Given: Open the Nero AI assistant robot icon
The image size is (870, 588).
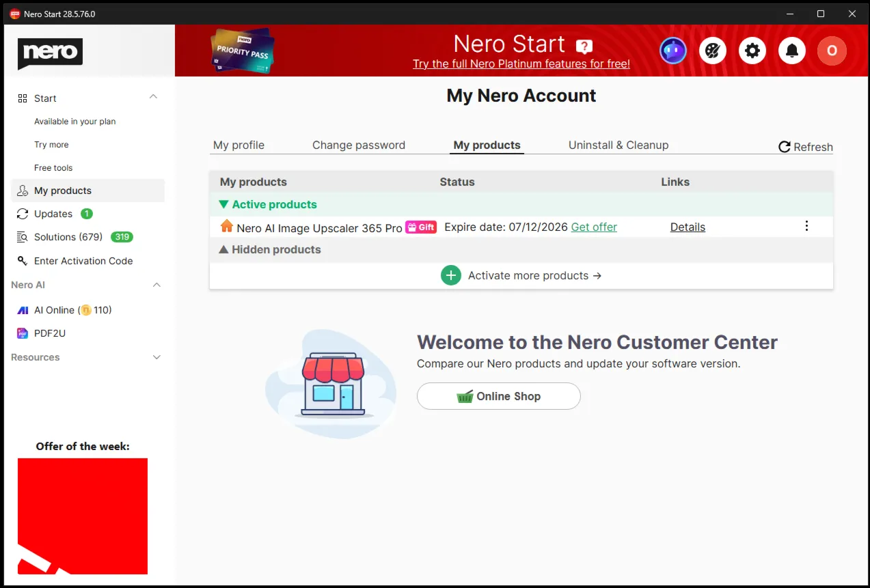Looking at the screenshot, I should (673, 51).
